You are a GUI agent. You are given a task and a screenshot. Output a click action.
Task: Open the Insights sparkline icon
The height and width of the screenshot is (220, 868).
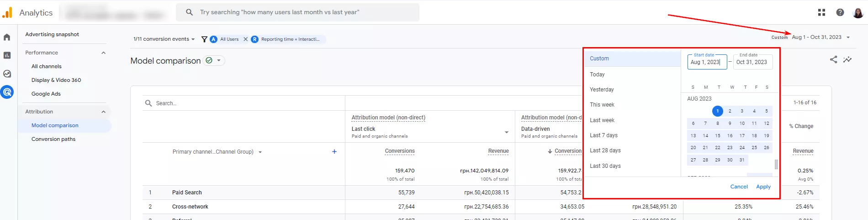click(x=847, y=59)
